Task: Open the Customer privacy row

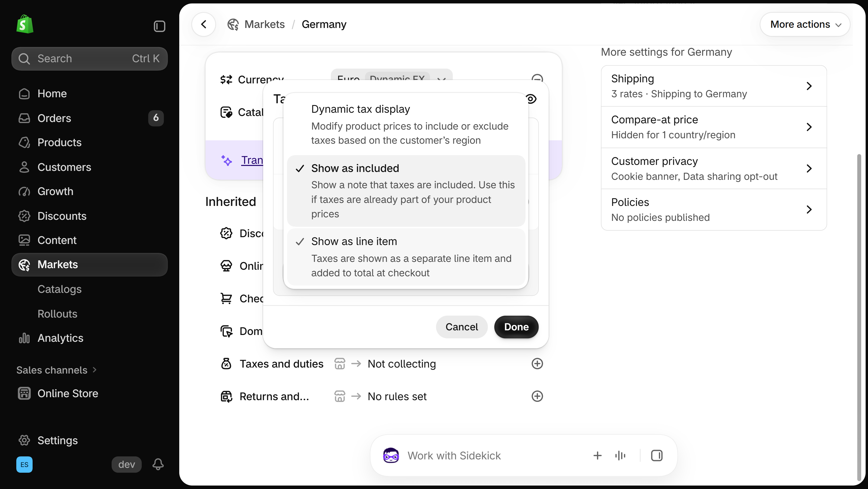Action: point(714,168)
